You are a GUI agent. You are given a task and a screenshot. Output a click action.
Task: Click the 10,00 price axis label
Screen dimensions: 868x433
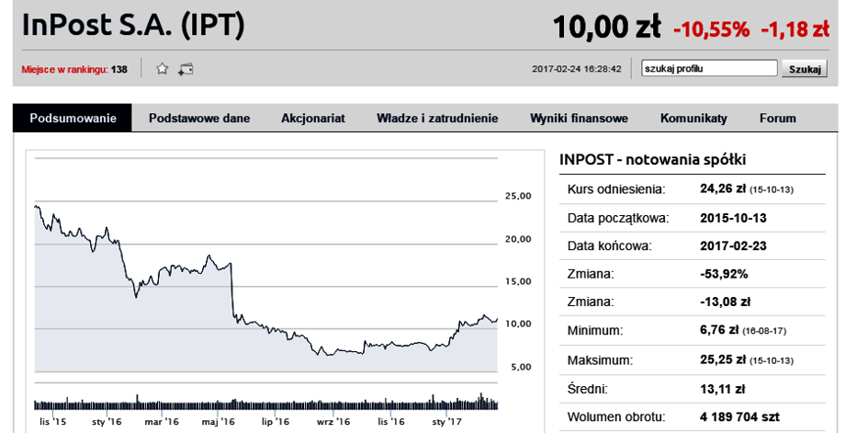(x=518, y=324)
